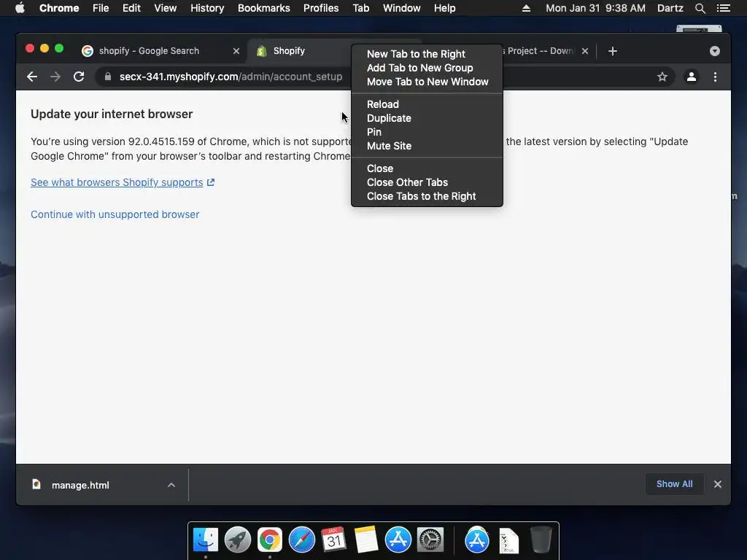Open the Profiles menu

(x=321, y=8)
